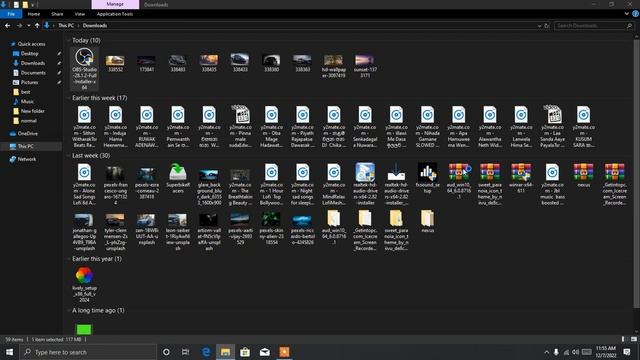
Task: Open the Manage contextual tab
Action: pyautogui.click(x=115, y=4)
